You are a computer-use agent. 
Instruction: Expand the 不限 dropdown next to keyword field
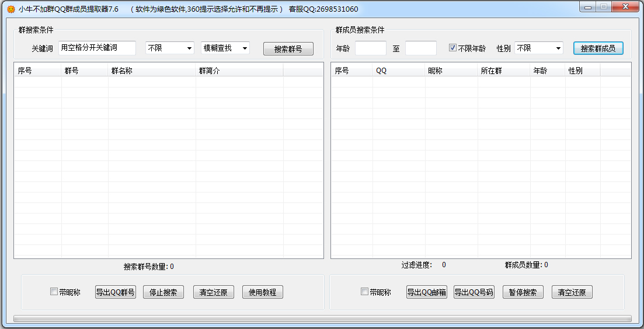click(x=170, y=48)
